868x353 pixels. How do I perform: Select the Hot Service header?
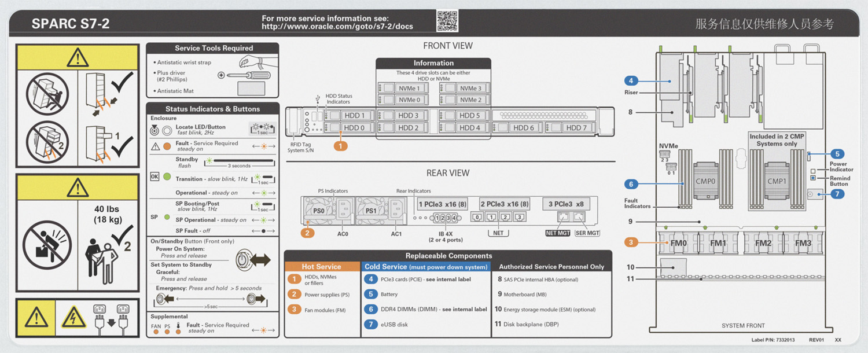pos(321,267)
